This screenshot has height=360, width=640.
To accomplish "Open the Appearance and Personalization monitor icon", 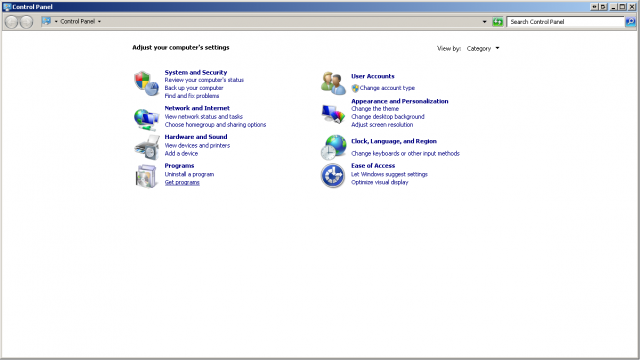I will pyautogui.click(x=333, y=114).
